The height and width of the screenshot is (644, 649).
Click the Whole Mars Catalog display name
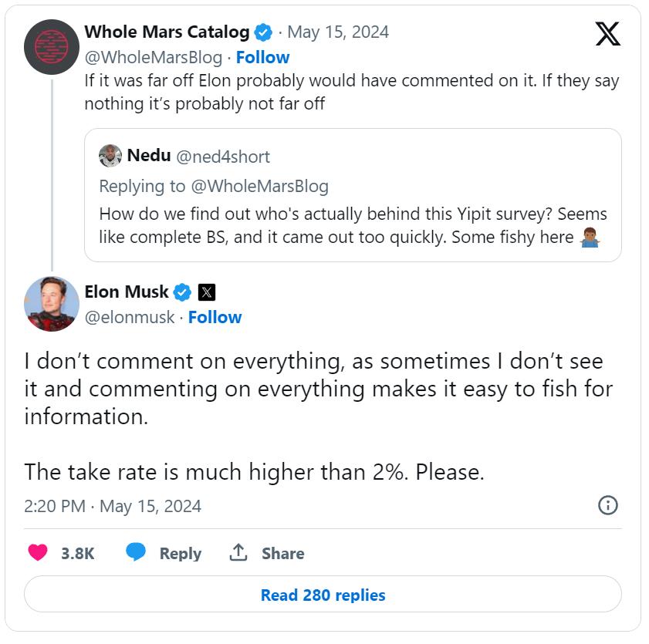(x=167, y=32)
